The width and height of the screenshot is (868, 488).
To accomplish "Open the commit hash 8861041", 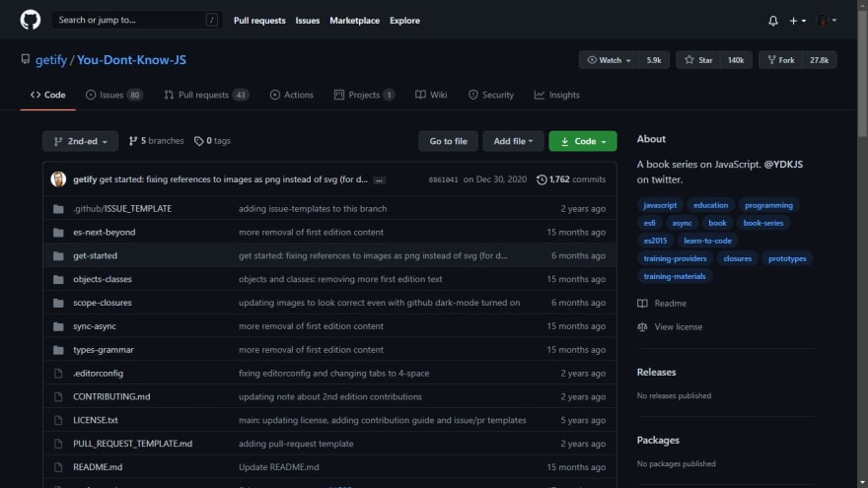I will click(x=444, y=179).
